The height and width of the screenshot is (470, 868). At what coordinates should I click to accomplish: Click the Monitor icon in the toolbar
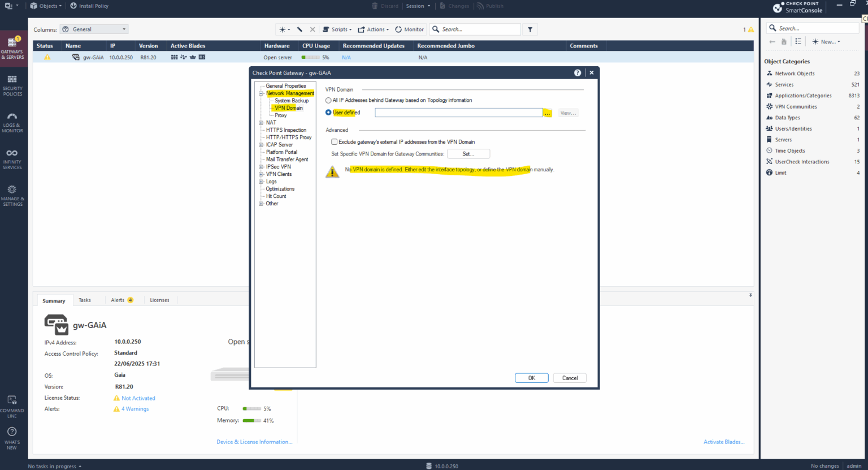[409, 29]
